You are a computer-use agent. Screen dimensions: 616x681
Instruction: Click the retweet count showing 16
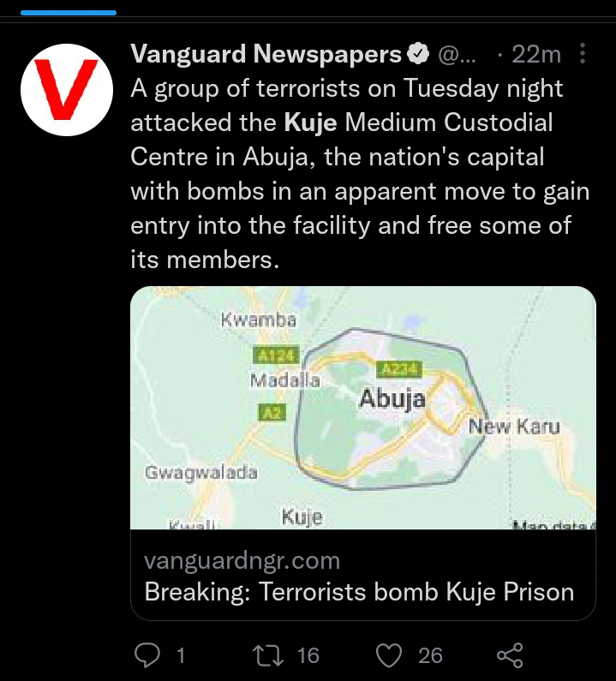[x=308, y=655]
